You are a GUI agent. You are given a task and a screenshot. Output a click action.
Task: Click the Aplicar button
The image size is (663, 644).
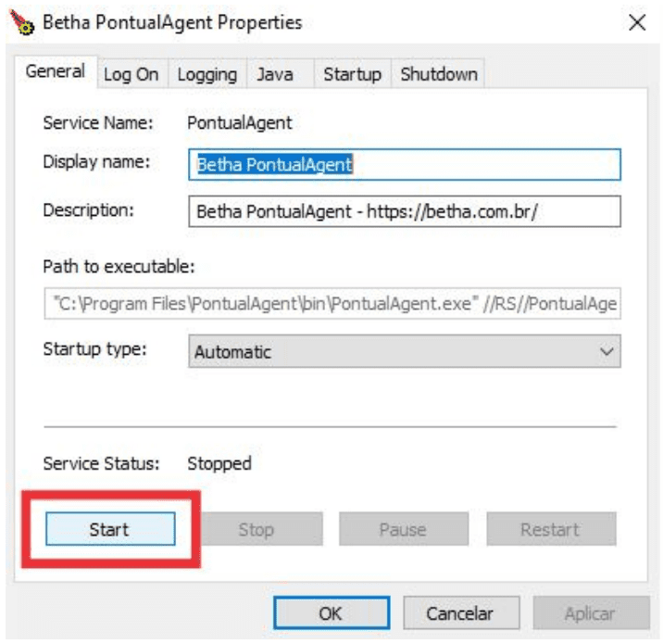[589, 613]
